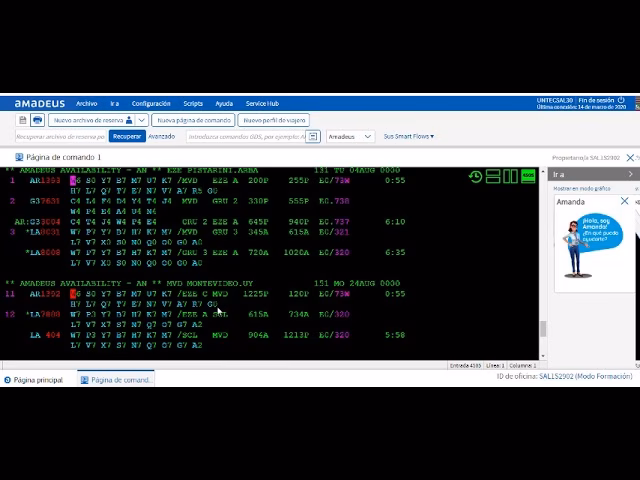This screenshot has width=640, height=480.
Task: Click Nueva página de comando button
Action: point(193,120)
